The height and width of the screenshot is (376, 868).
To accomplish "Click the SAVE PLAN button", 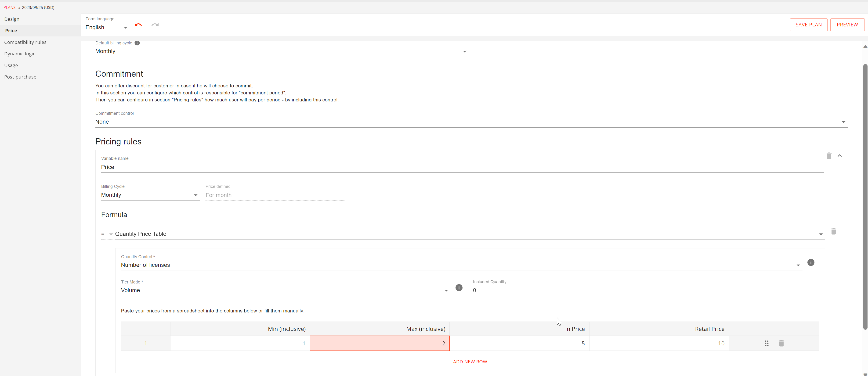I will (x=808, y=25).
